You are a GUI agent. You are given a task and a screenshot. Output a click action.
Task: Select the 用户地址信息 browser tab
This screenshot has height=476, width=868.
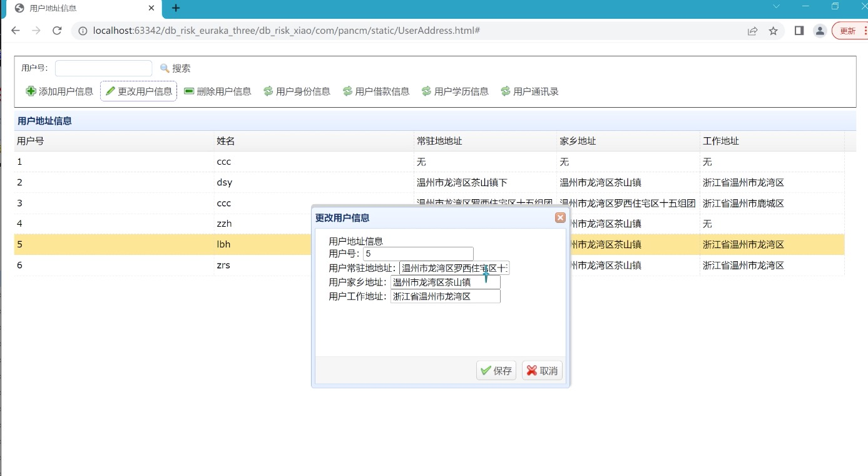tap(84, 8)
